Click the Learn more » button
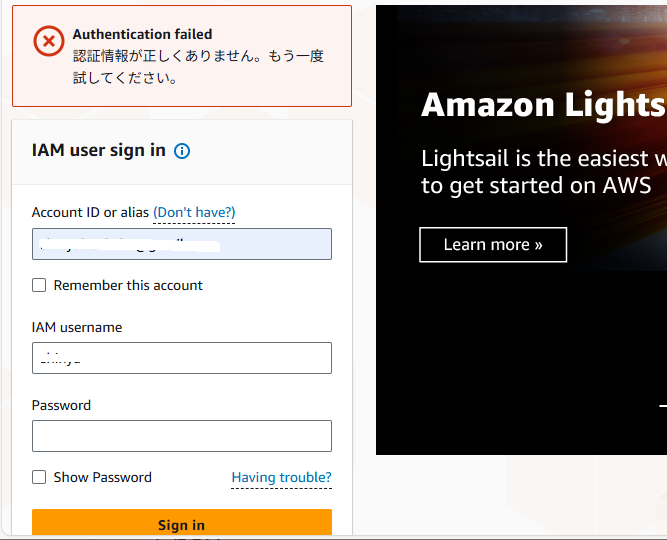This screenshot has width=667, height=540. click(492, 244)
